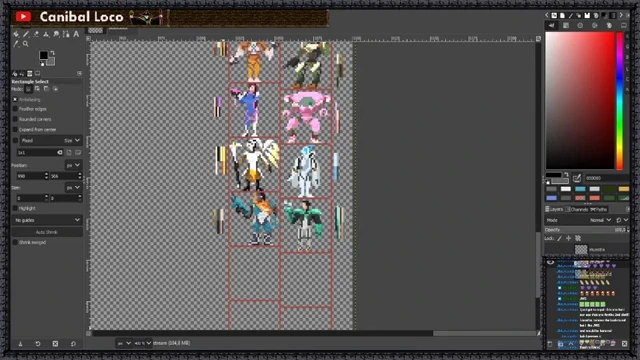
Task: Enable the Feather edges checkbox
Action: (15, 109)
